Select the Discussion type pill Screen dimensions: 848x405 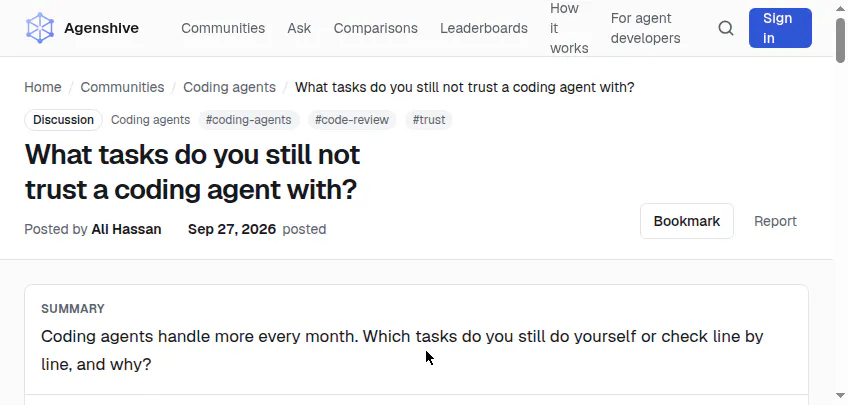click(63, 119)
